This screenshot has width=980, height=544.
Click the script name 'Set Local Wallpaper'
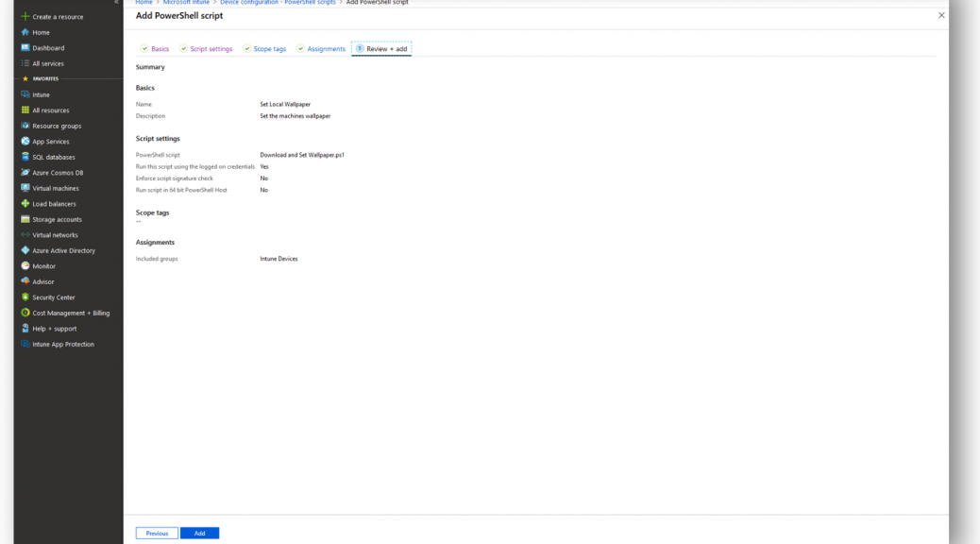point(285,105)
